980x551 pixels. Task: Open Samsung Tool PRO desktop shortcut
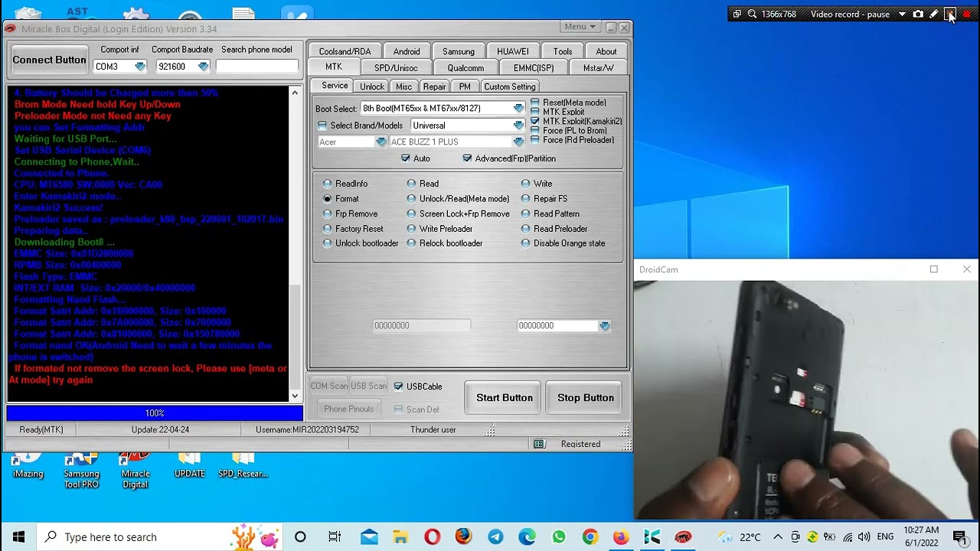(81, 468)
